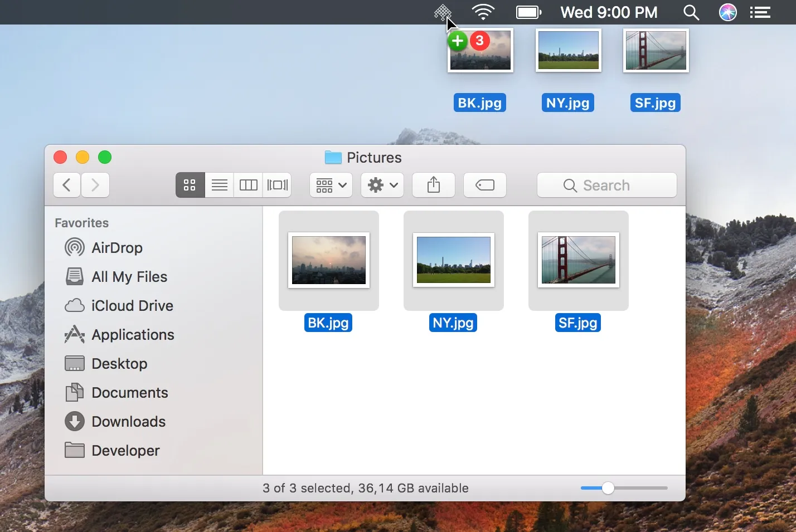Open Spotlight search from the menu bar

691,12
